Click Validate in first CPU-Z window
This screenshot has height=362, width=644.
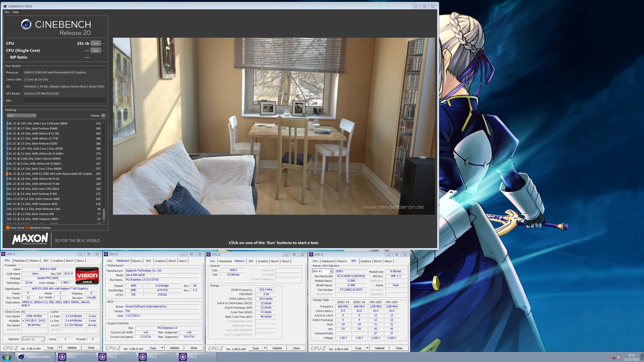[x=72, y=348]
